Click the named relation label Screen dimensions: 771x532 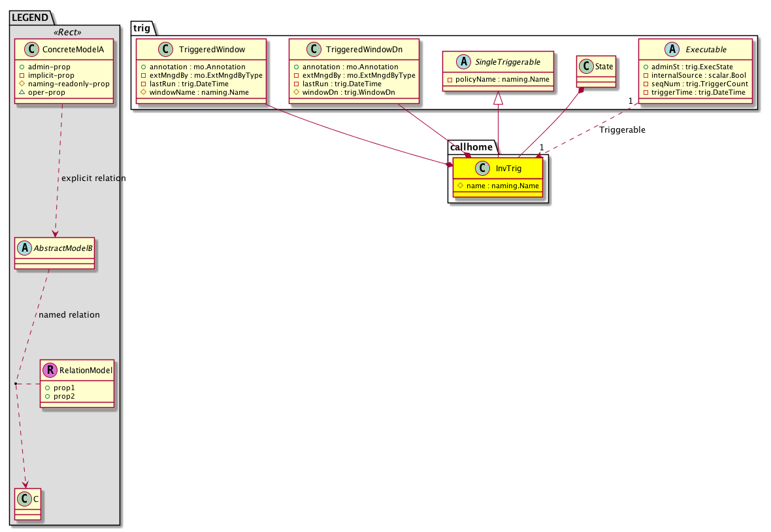tap(69, 315)
